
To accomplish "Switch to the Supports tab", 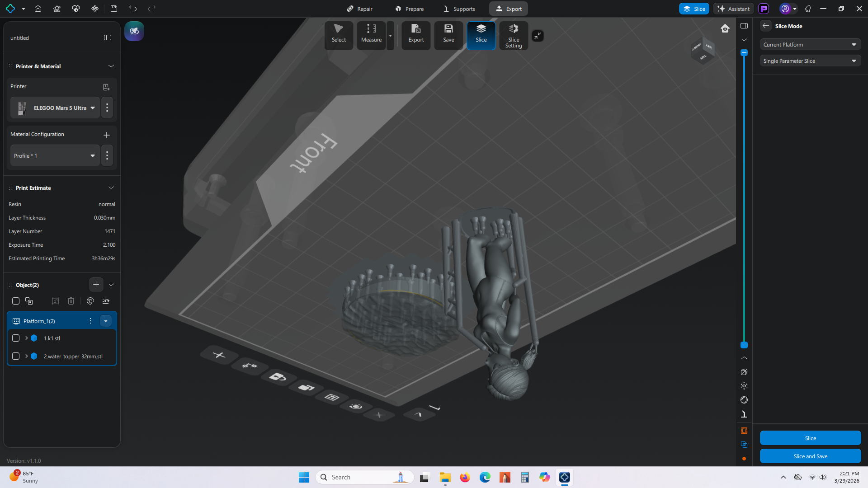I will pos(459,9).
